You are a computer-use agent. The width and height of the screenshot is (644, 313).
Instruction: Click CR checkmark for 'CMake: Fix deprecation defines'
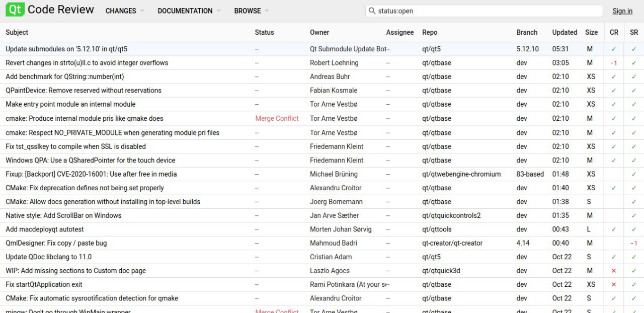614,188
